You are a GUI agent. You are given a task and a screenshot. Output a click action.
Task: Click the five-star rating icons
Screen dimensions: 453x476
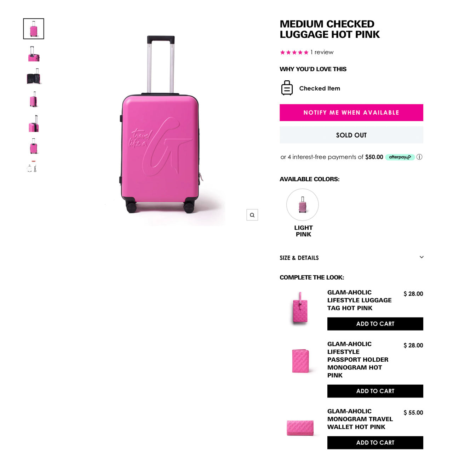[294, 52]
